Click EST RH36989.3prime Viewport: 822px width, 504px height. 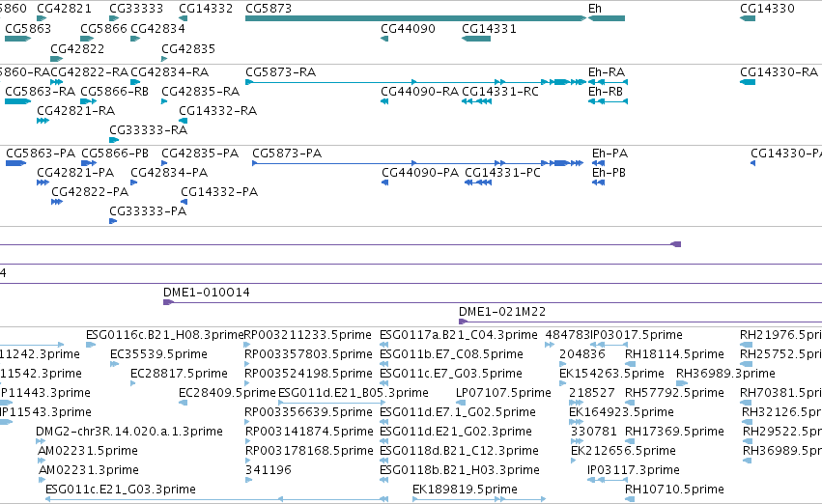(x=682, y=383)
